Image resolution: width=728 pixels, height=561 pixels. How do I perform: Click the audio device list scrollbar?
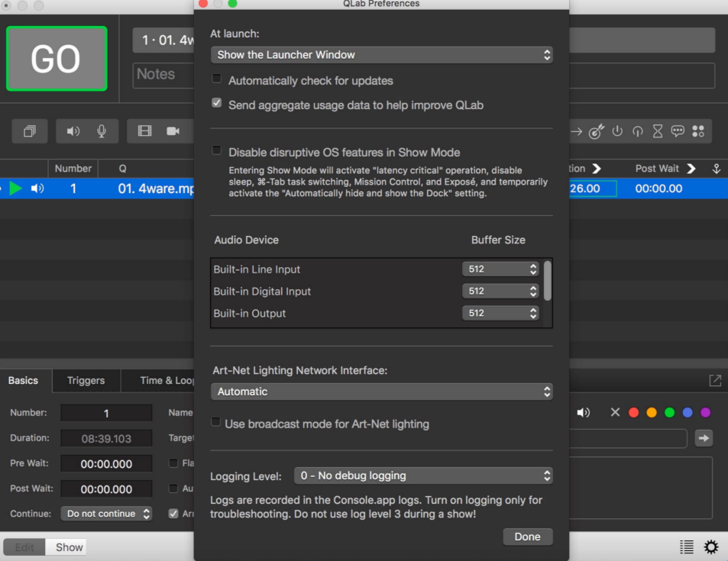548,281
